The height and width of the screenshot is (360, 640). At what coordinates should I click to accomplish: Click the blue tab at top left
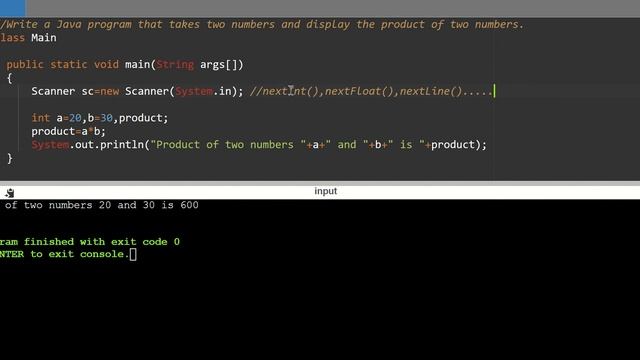13,8
